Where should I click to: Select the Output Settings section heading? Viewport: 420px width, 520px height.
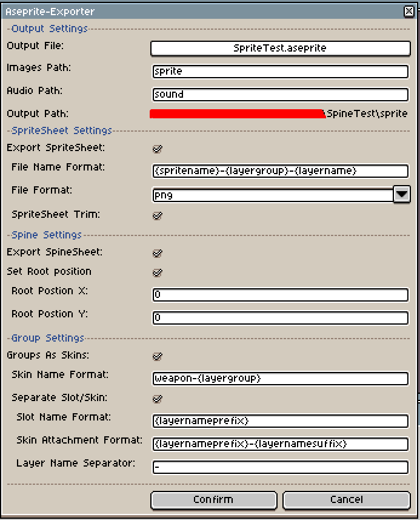[x=49, y=29]
